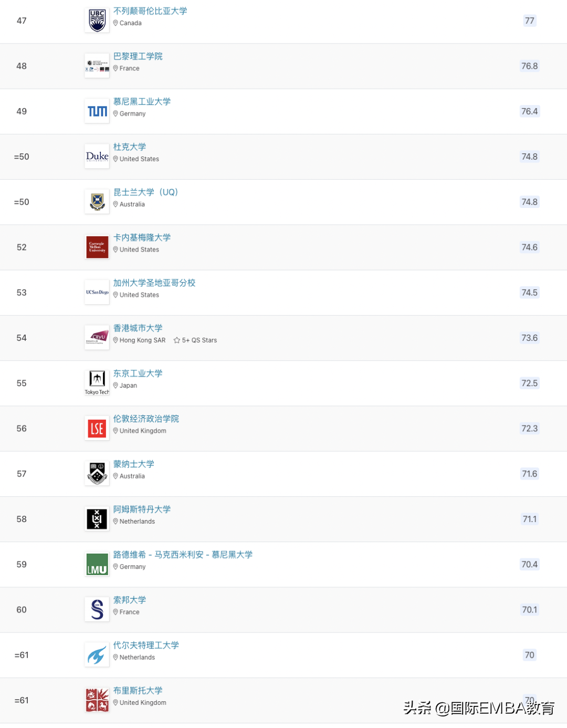This screenshot has height=728, width=567.
Task: Click the Duke University logo
Action: [x=97, y=157]
